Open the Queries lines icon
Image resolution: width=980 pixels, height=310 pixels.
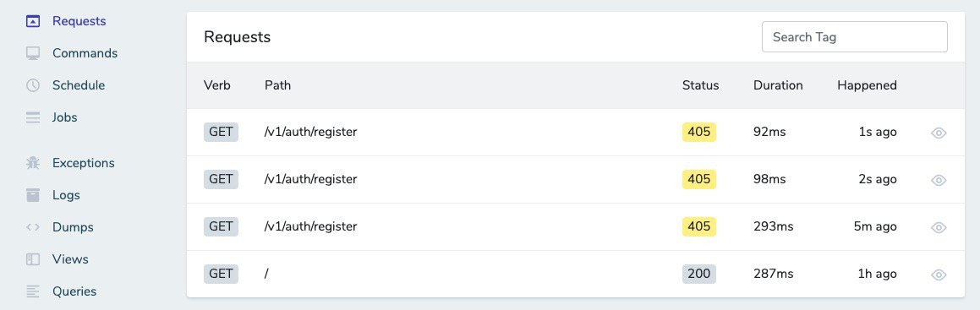(33, 291)
